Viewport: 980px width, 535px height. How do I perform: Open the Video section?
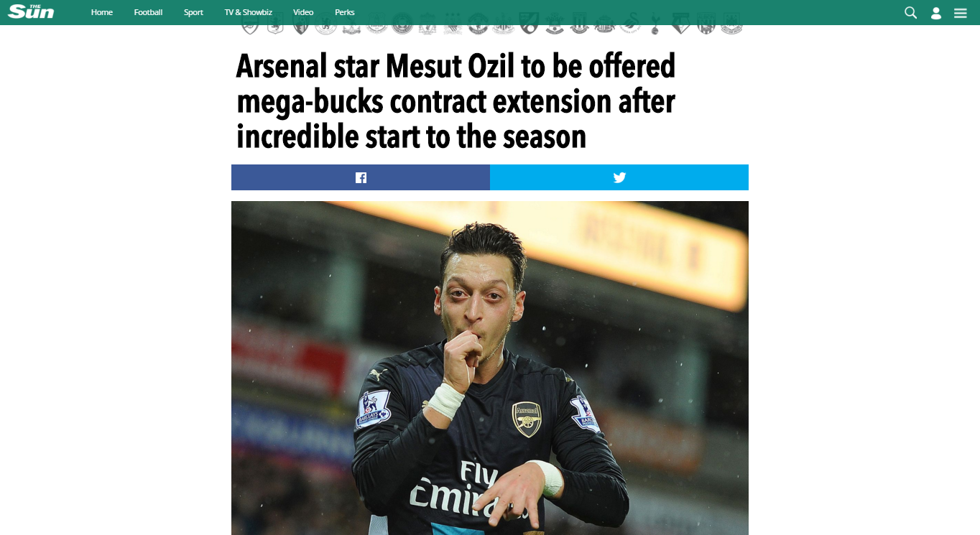303,12
